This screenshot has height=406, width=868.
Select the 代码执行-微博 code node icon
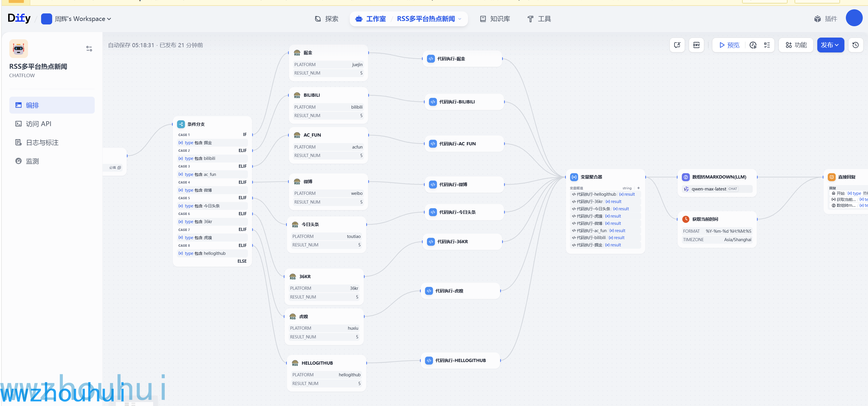[433, 185]
